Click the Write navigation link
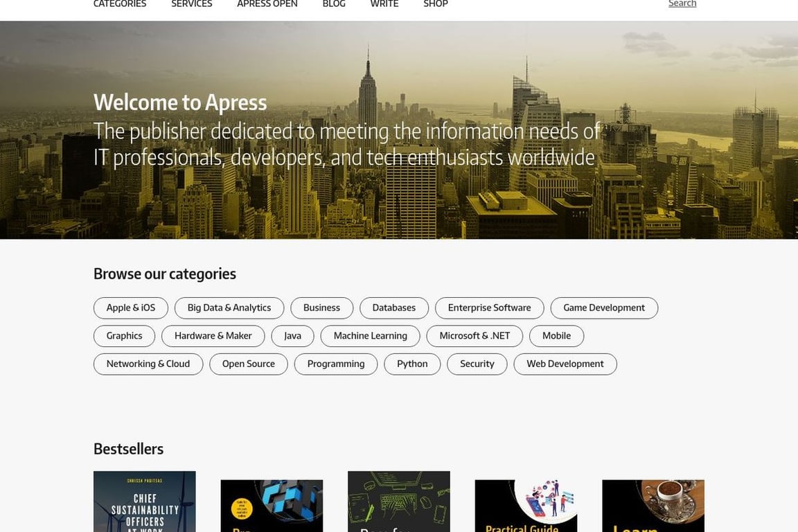The image size is (798, 532). click(x=384, y=4)
